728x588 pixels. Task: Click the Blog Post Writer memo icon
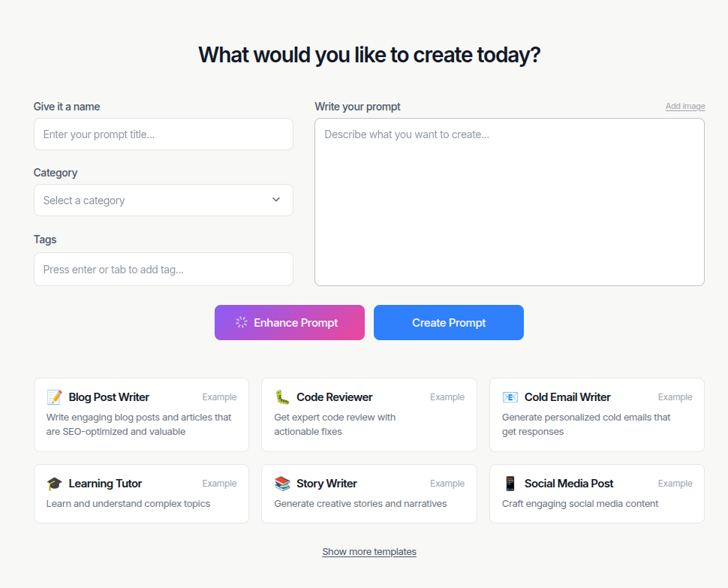tap(54, 397)
